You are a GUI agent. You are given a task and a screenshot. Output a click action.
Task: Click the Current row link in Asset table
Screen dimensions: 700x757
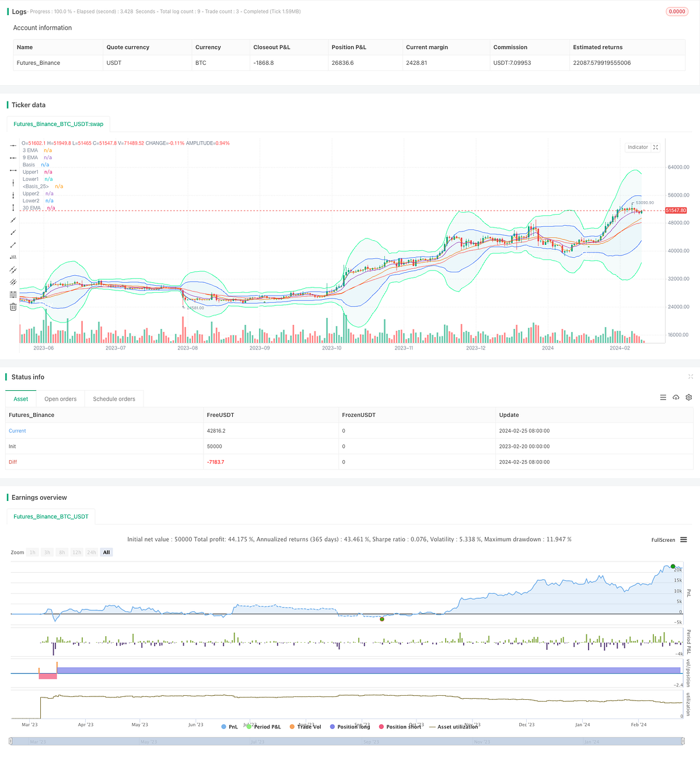(x=17, y=430)
